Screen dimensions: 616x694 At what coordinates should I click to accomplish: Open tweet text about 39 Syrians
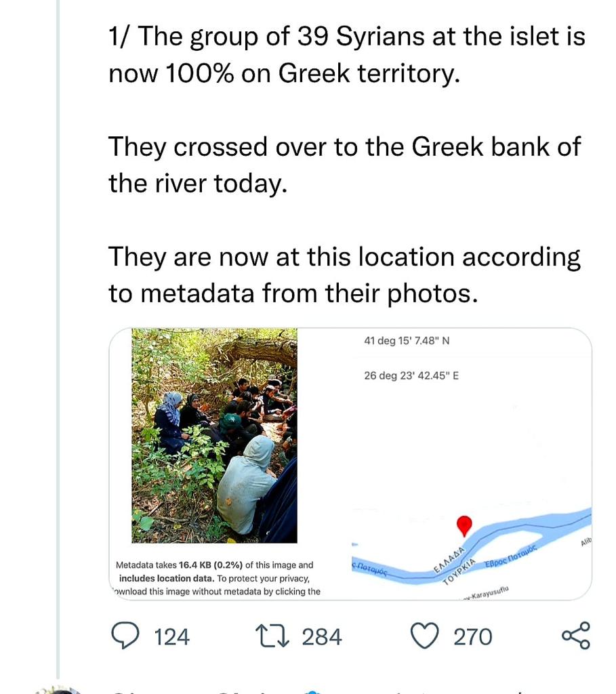pos(346,54)
